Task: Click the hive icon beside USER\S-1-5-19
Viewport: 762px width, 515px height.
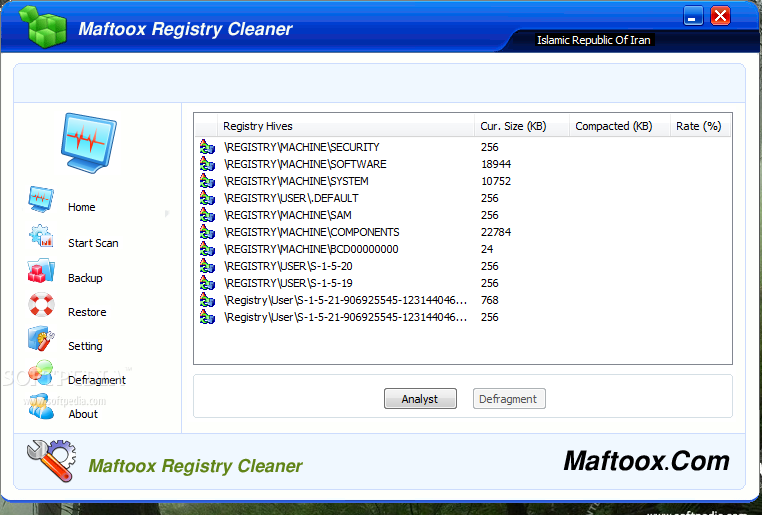Action: coord(207,283)
